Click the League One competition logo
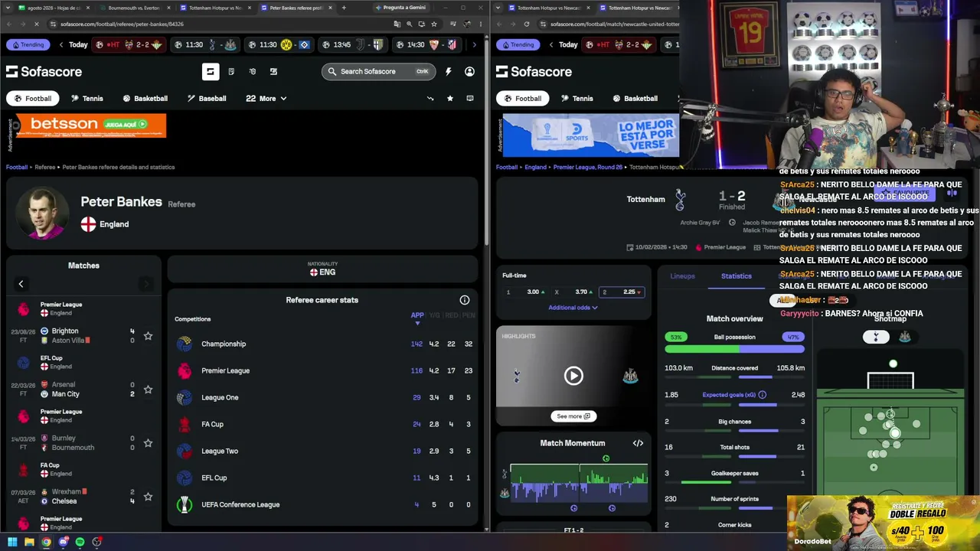The image size is (980, 551). pyautogui.click(x=185, y=397)
